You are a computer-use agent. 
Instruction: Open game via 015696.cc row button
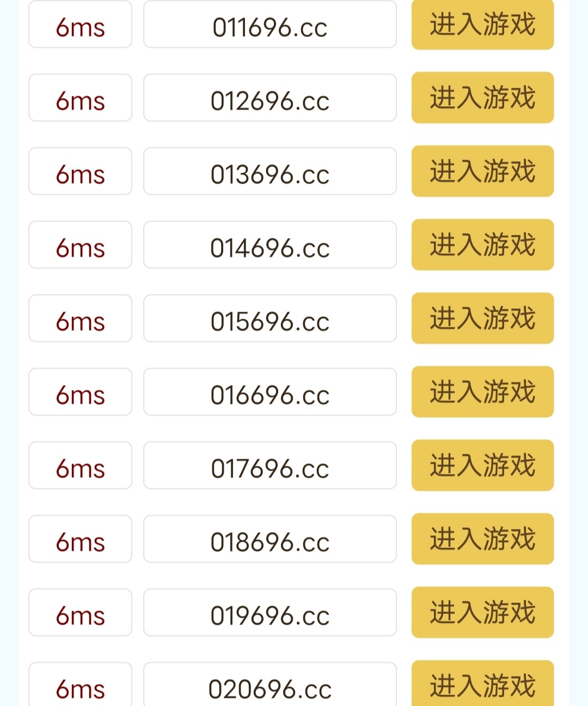tap(482, 318)
